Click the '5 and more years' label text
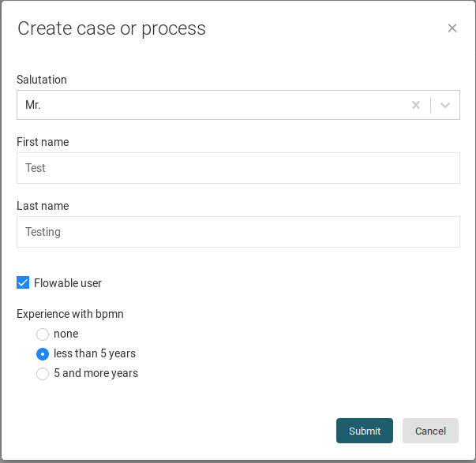This screenshot has height=463, width=476. point(96,373)
